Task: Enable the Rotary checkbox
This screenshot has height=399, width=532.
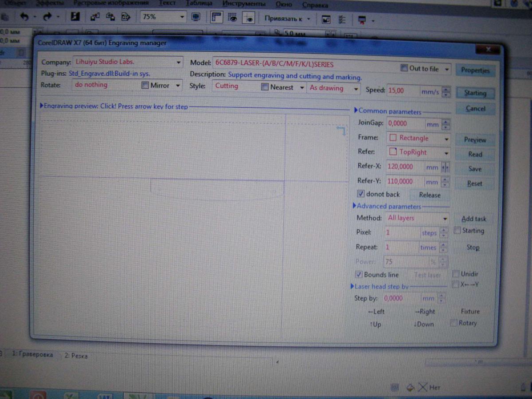Action: (x=454, y=323)
